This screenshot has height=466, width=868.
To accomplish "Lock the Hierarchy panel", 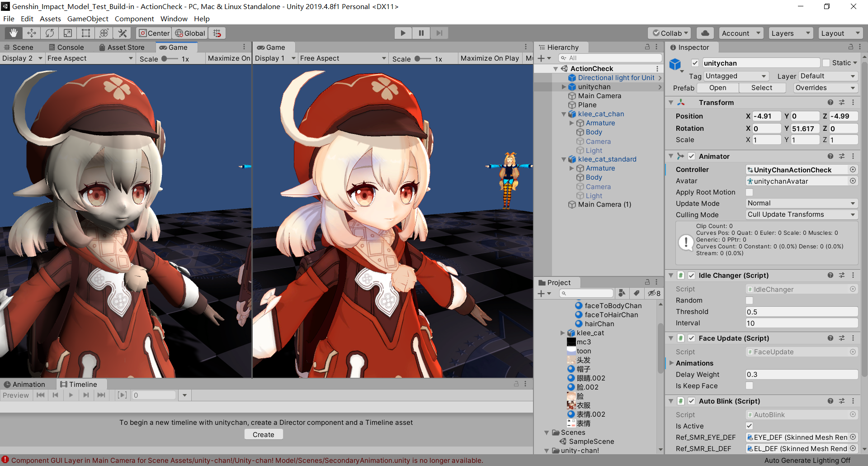I will tap(647, 47).
